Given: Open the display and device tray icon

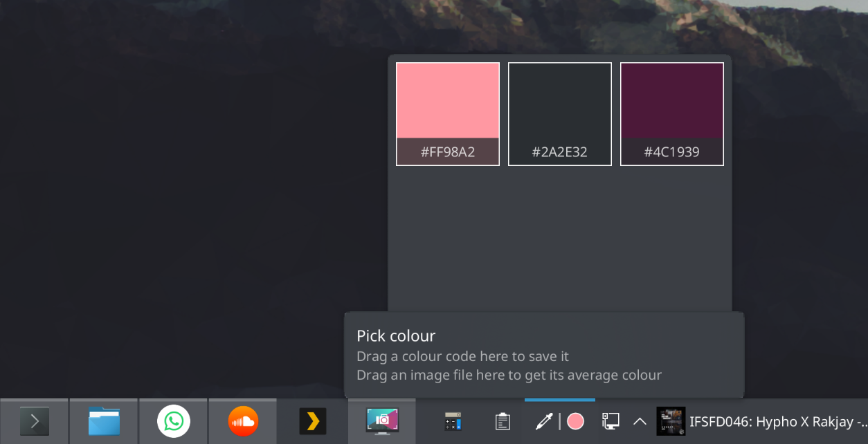Looking at the screenshot, I should (x=610, y=421).
